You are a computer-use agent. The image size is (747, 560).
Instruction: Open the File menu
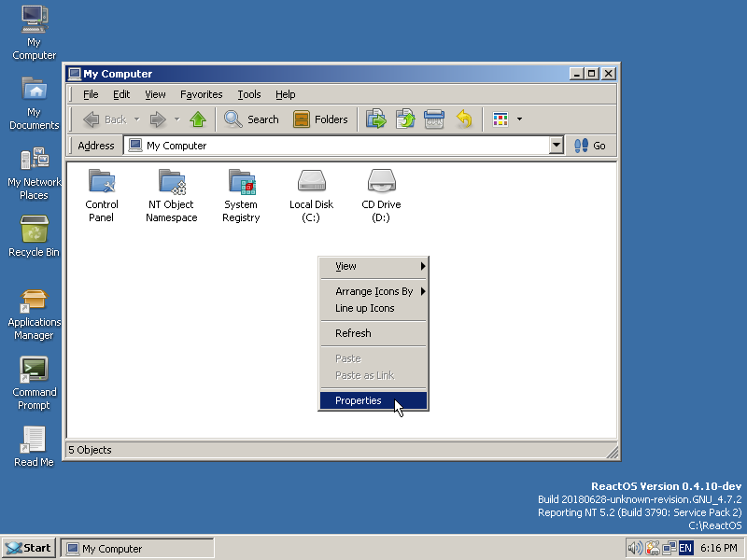click(91, 94)
